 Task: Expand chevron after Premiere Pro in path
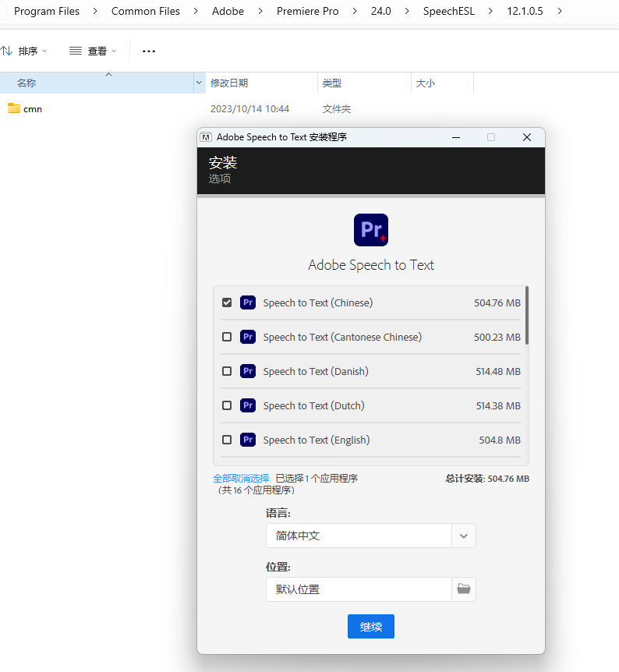click(x=355, y=11)
